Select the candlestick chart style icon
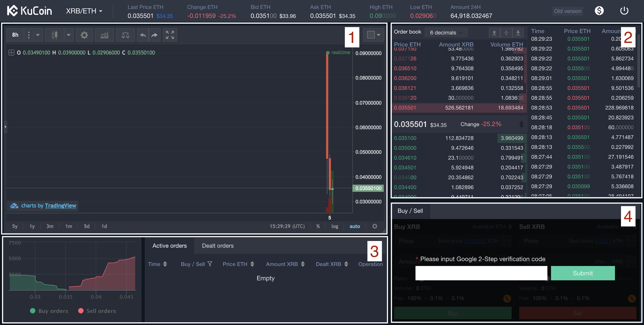This screenshot has width=644, height=325. [x=54, y=35]
